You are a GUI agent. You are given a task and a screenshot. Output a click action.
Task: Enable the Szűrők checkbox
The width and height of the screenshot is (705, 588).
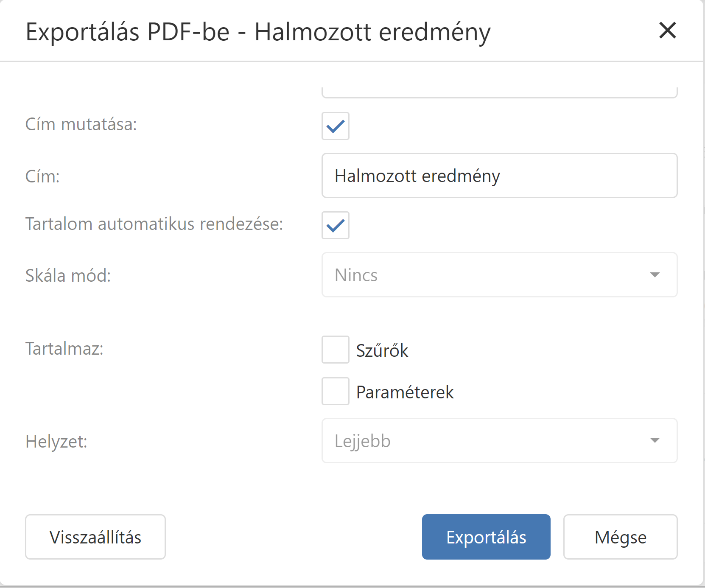(x=335, y=350)
